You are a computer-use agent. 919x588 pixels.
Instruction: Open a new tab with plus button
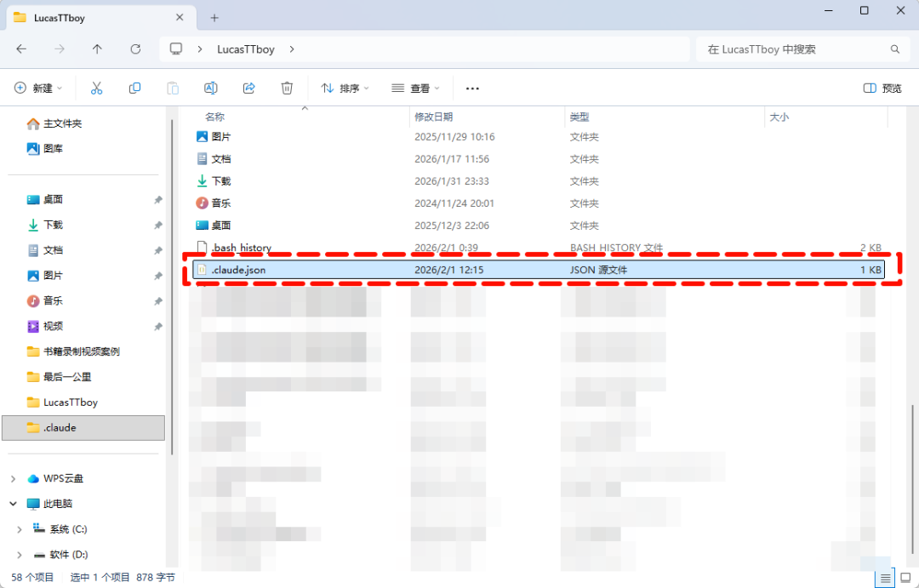click(x=214, y=18)
